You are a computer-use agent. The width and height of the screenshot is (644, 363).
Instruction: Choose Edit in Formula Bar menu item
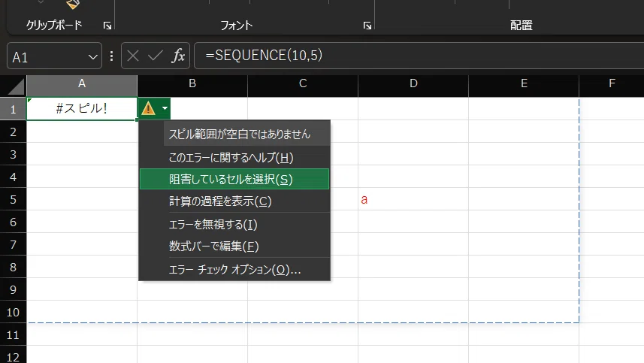tap(234, 246)
